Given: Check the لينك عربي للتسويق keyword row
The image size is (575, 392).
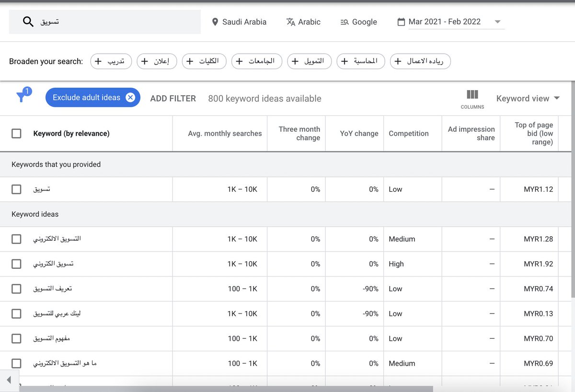Looking at the screenshot, I should point(16,314).
